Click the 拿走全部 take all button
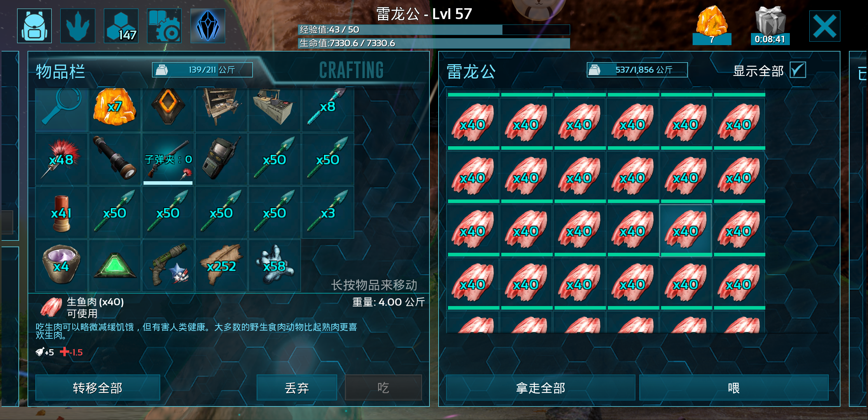 click(x=540, y=387)
